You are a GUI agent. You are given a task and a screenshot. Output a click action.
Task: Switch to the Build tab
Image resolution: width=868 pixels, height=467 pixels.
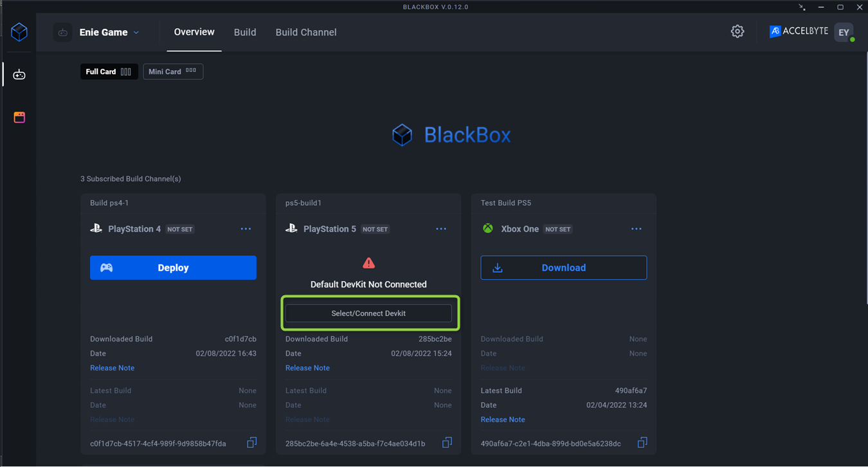pos(245,32)
